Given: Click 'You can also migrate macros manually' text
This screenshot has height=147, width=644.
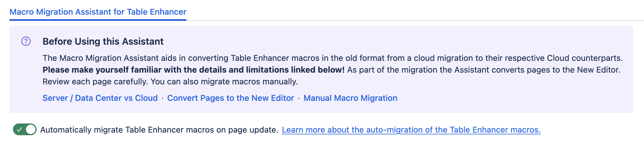Looking at the screenshot, I should tap(224, 81).
